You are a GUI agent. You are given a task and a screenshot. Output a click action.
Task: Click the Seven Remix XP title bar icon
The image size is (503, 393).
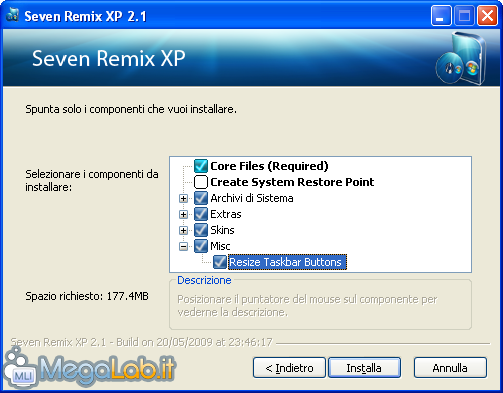pyautogui.click(x=12, y=15)
